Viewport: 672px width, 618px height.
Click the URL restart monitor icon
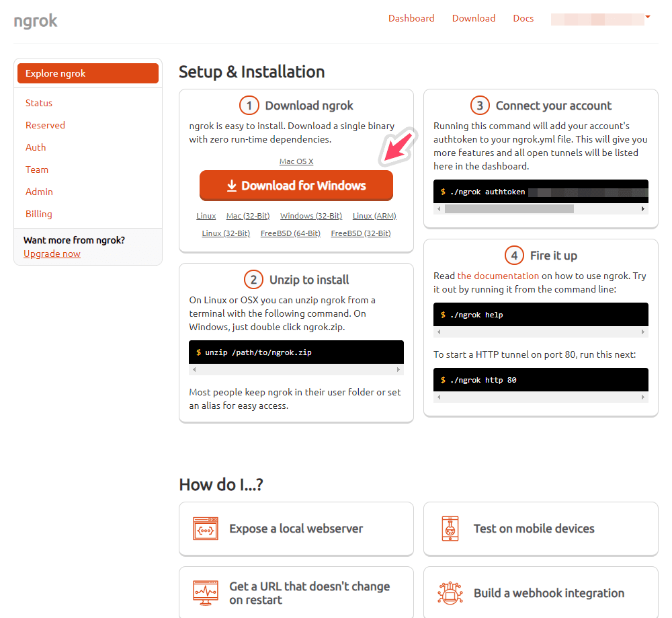206,592
